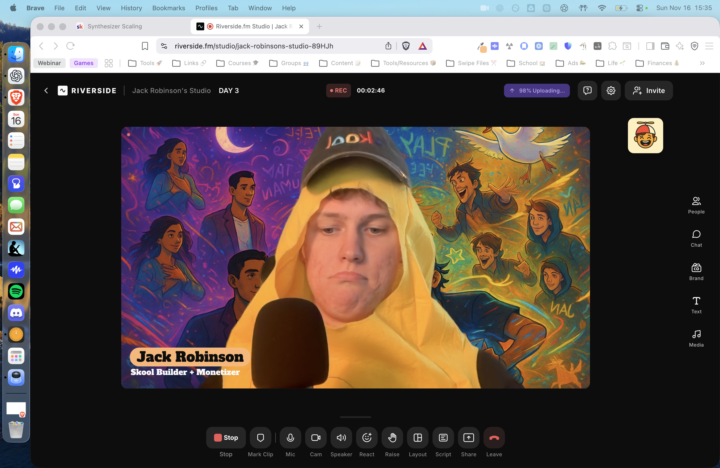The width and height of the screenshot is (720, 468).
Task: Open the Media panel
Action: [x=696, y=337]
